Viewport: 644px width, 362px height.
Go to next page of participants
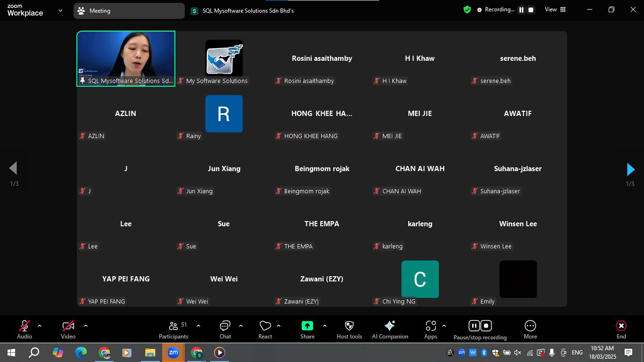click(630, 169)
